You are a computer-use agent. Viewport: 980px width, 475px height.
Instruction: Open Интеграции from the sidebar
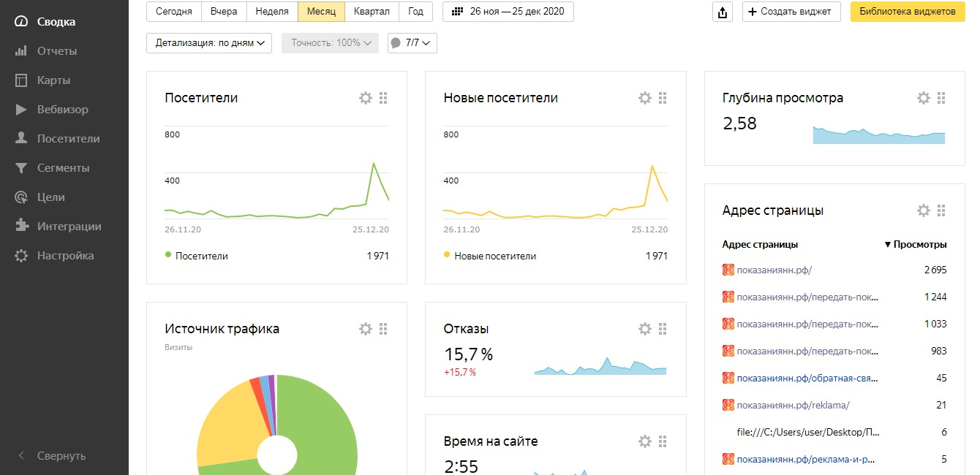[69, 227]
